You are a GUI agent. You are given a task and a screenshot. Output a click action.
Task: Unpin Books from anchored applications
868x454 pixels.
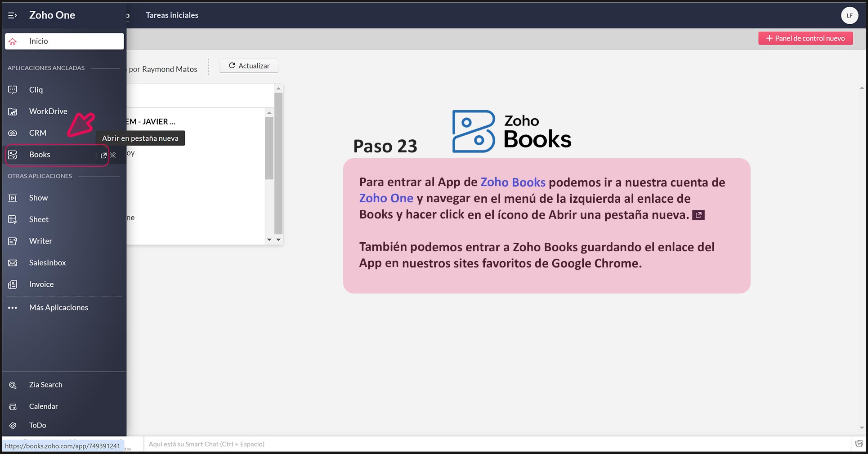tap(113, 155)
